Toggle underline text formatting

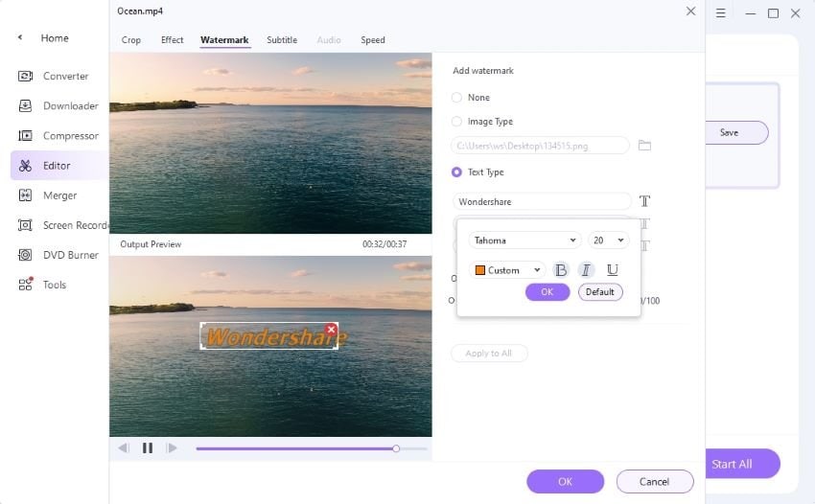(x=613, y=269)
